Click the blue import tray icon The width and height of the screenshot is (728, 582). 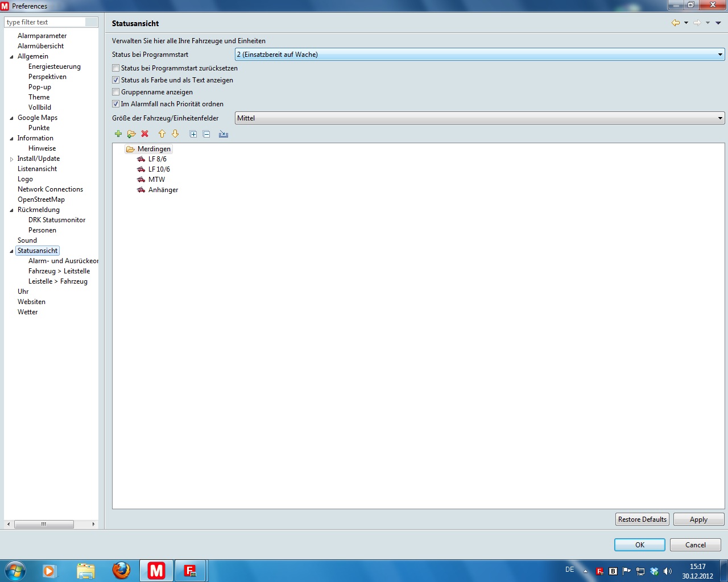point(224,134)
